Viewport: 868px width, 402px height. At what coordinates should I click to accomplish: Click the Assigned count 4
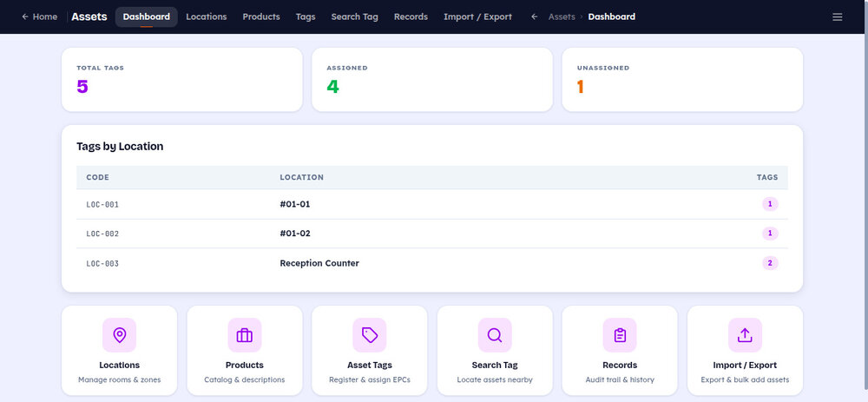tap(332, 87)
